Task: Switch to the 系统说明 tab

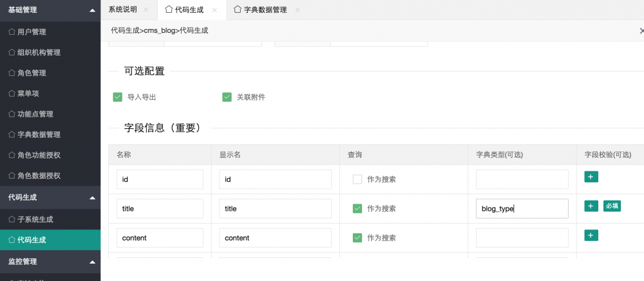Action: pyautogui.click(x=123, y=10)
